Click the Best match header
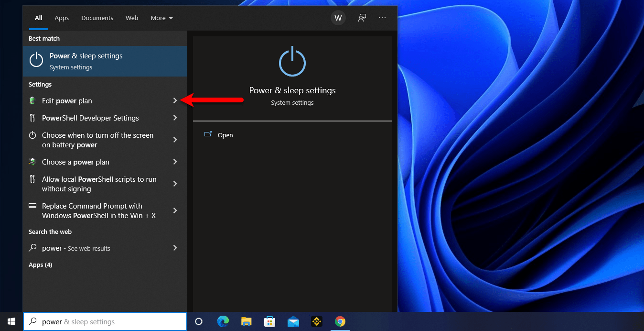This screenshot has height=331, width=644. 44,39
